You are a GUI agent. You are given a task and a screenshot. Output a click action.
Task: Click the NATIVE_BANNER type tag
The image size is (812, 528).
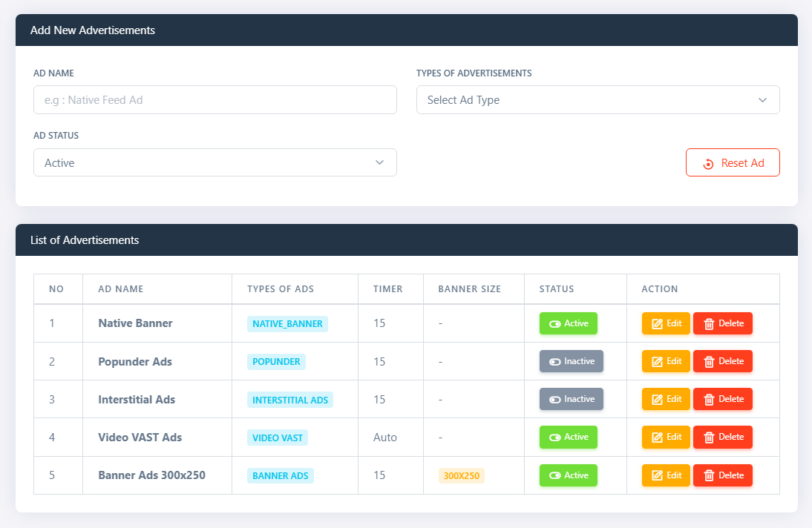[x=287, y=324]
